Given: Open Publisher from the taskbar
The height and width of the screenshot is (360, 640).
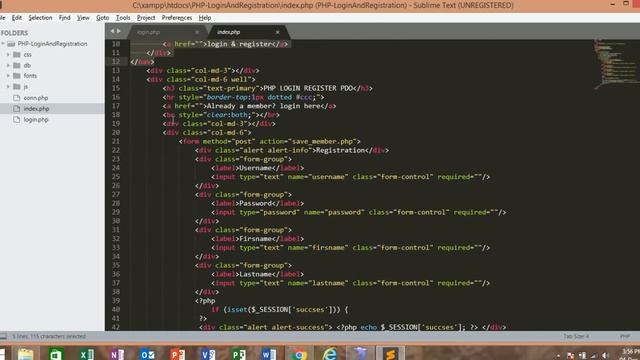Looking at the screenshot, I should coord(238,354).
